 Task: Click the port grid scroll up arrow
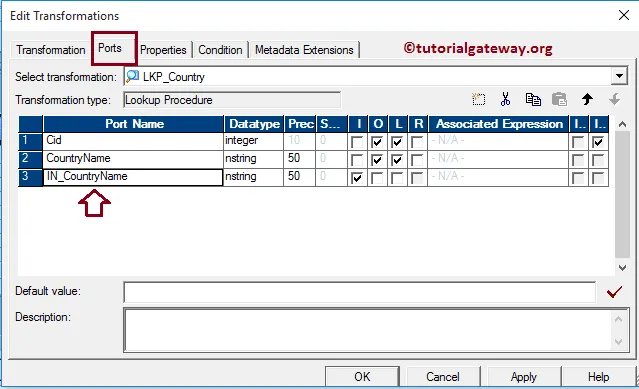click(x=622, y=124)
